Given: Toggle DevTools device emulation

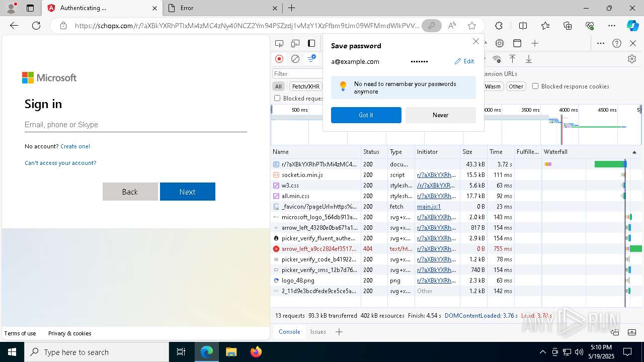Looking at the screenshot, I should (x=295, y=44).
